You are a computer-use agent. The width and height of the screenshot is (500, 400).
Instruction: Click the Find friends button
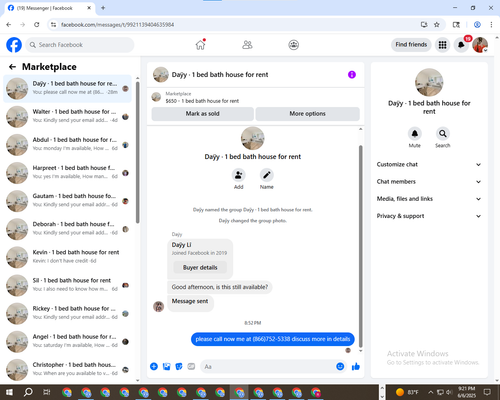click(x=411, y=45)
